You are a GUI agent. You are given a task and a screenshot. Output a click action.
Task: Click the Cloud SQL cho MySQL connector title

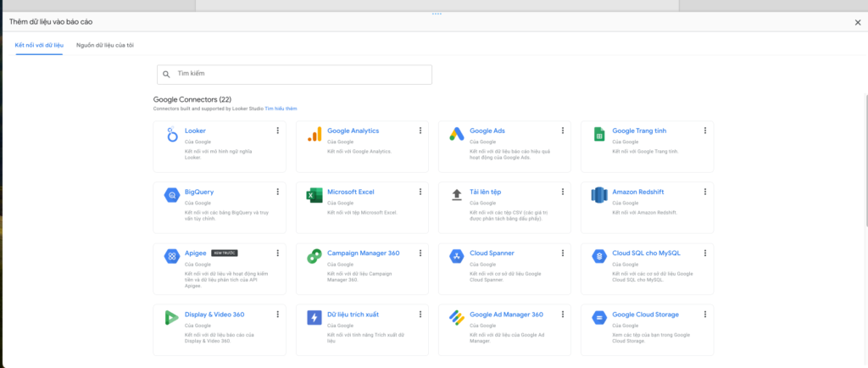point(646,253)
